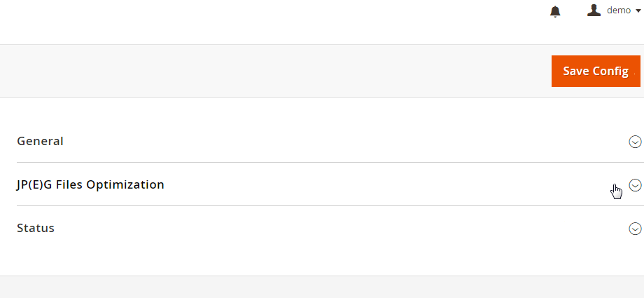Click the user avatar silhouette icon
The width and height of the screenshot is (644, 298).
[594, 11]
